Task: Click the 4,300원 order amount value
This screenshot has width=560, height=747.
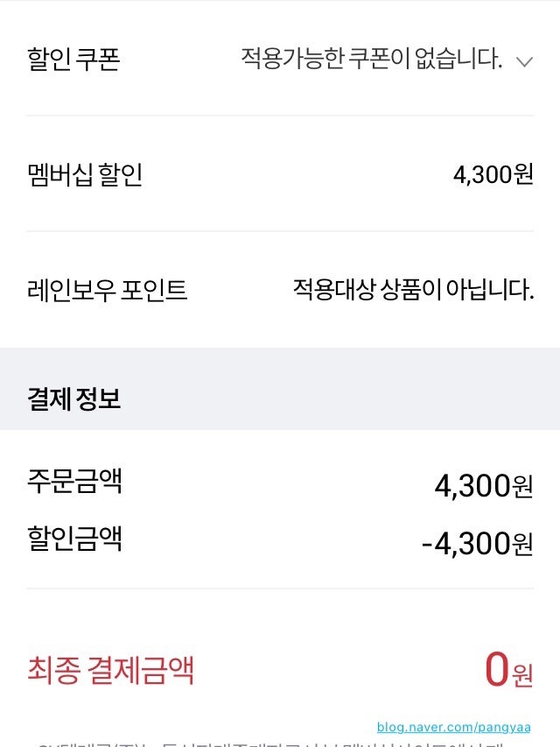Action: [x=487, y=484]
